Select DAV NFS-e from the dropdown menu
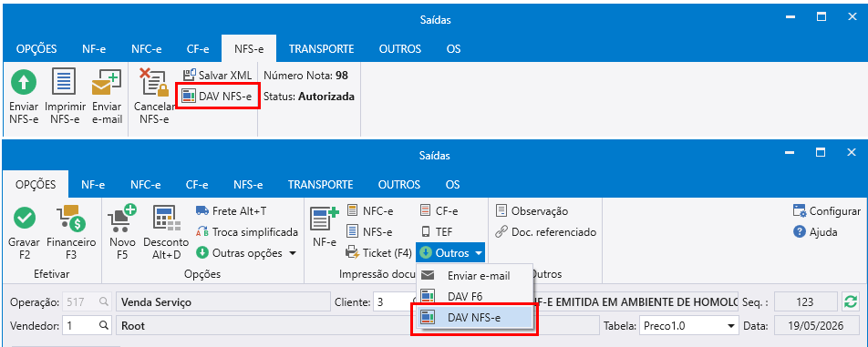868x347 pixels. 474,317
